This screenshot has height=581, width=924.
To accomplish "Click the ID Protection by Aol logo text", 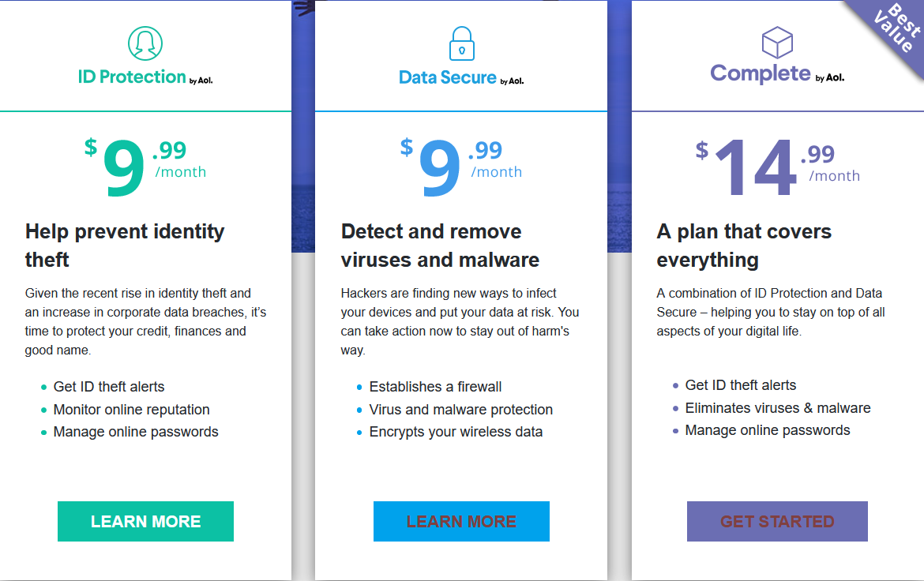I will (x=145, y=77).
